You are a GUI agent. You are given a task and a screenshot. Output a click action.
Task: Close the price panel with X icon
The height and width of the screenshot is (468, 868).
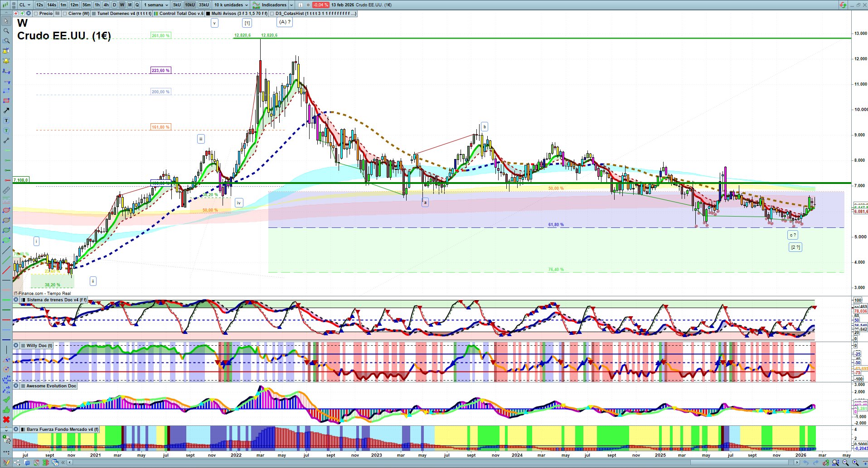click(28, 14)
